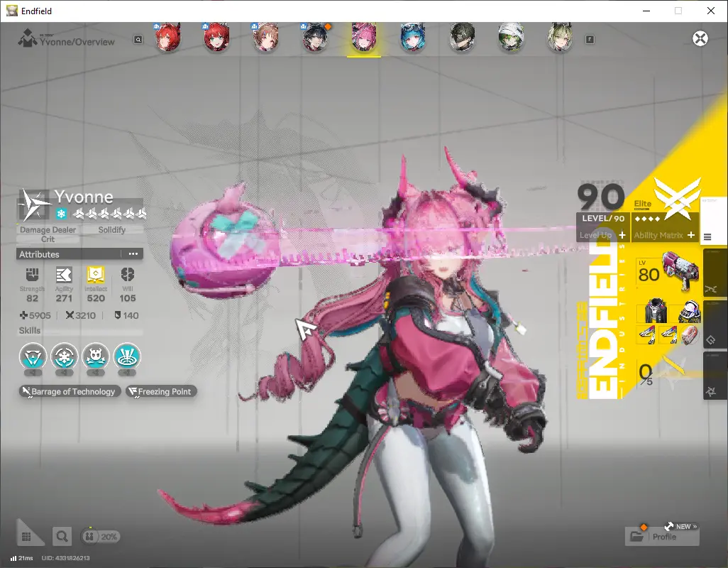Click the Q previous-operator key icon
Screen dimensions: 728x568
tap(138, 40)
